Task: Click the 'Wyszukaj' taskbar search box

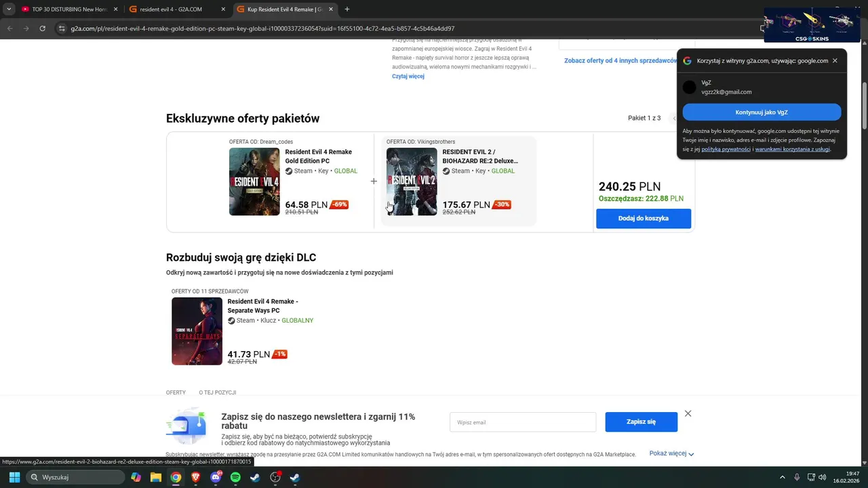Action: [x=74, y=477]
